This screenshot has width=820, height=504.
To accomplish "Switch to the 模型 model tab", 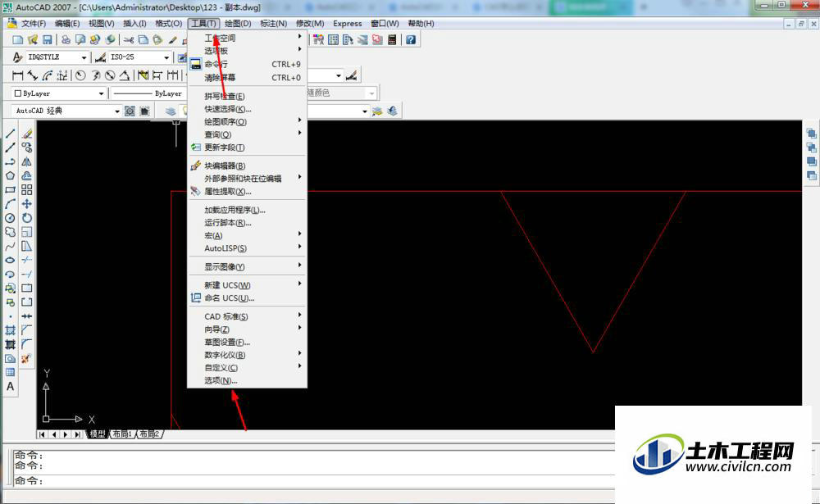I will coord(98,434).
